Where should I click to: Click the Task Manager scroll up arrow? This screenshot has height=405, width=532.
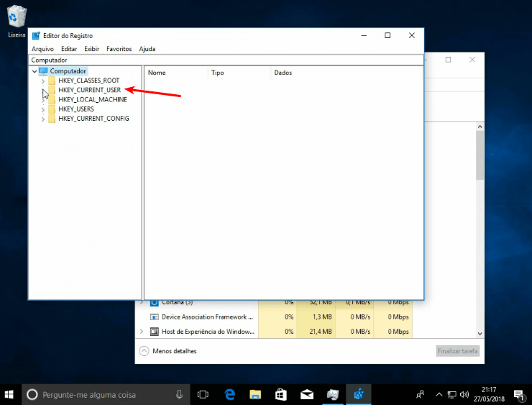(x=480, y=127)
